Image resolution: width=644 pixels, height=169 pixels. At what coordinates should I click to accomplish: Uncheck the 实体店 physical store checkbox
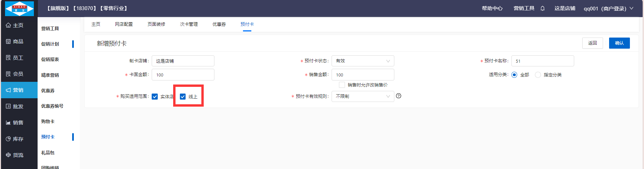pyautogui.click(x=155, y=97)
